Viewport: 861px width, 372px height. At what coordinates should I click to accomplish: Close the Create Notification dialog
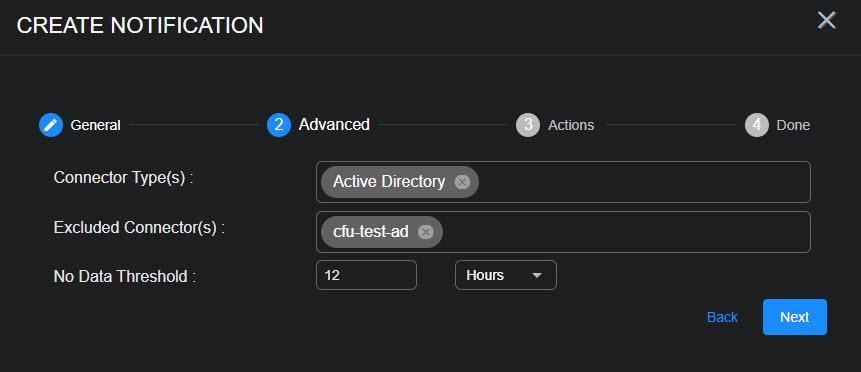(826, 20)
